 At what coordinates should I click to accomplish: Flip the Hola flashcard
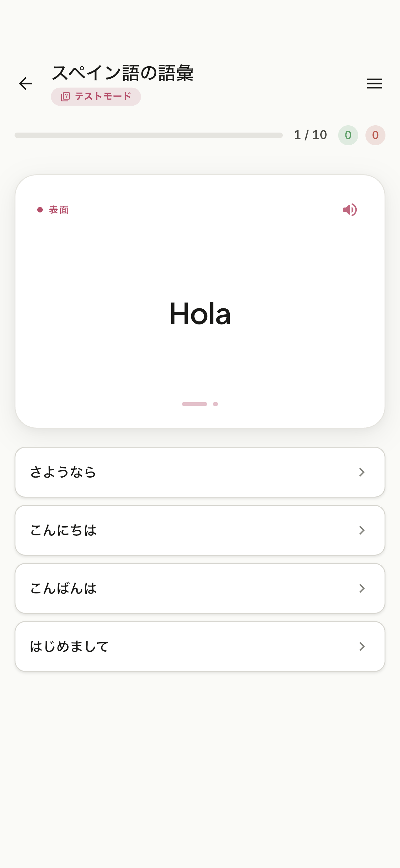click(x=200, y=301)
